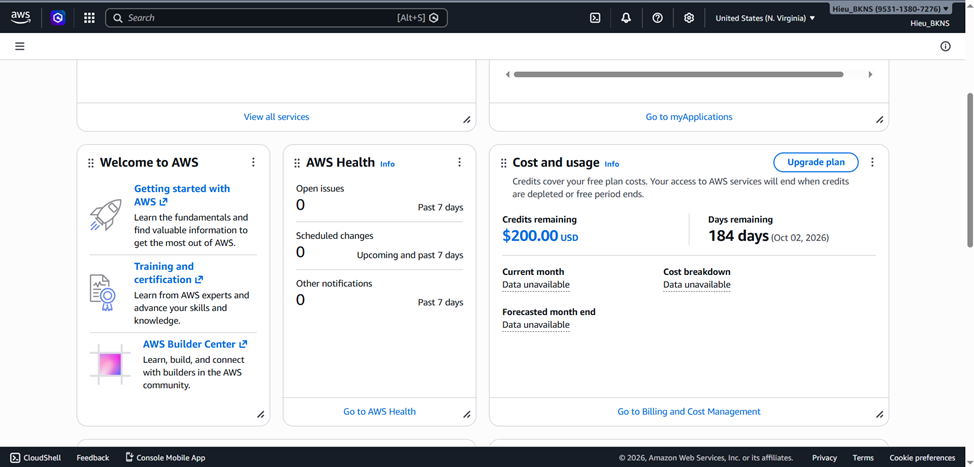Open the Privacy footer link
974x467 pixels.
click(824, 458)
